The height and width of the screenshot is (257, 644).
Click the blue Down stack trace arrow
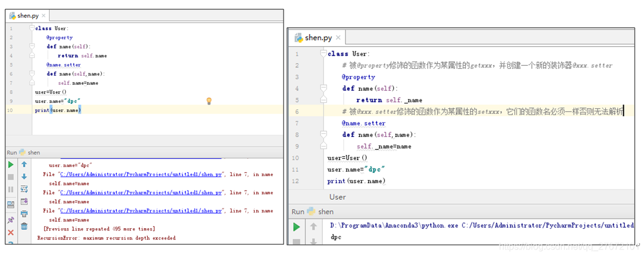24,177
